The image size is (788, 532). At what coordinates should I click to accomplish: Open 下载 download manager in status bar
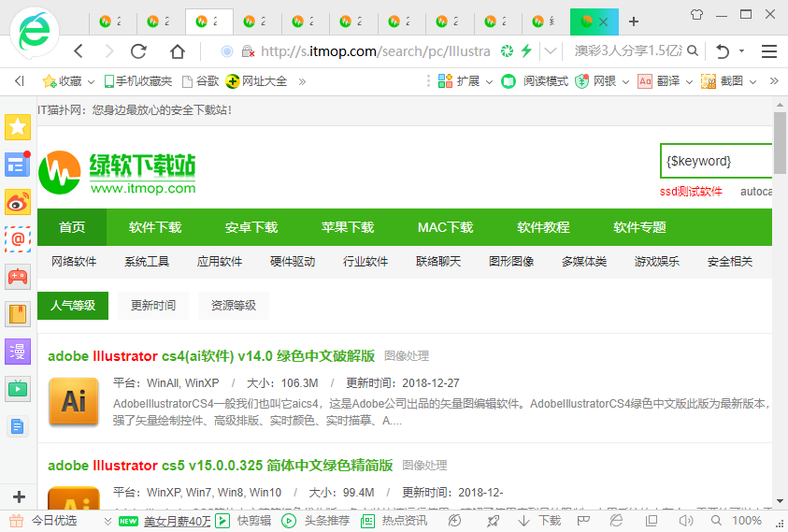[539, 521]
